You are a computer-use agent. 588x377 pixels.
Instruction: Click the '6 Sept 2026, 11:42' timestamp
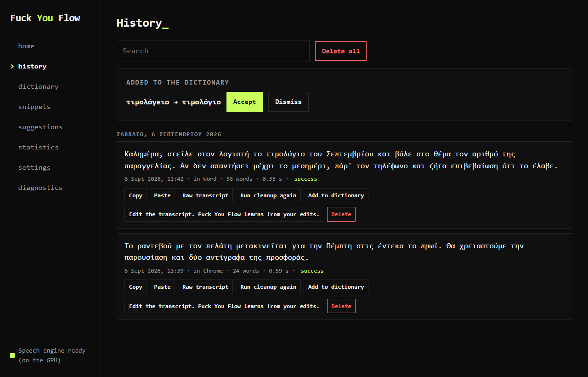(154, 179)
